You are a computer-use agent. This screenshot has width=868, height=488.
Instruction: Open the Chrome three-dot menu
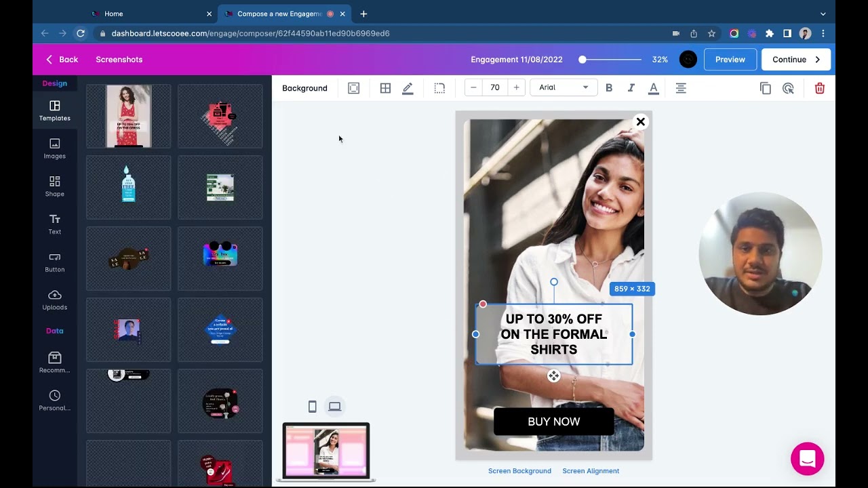[x=823, y=33]
